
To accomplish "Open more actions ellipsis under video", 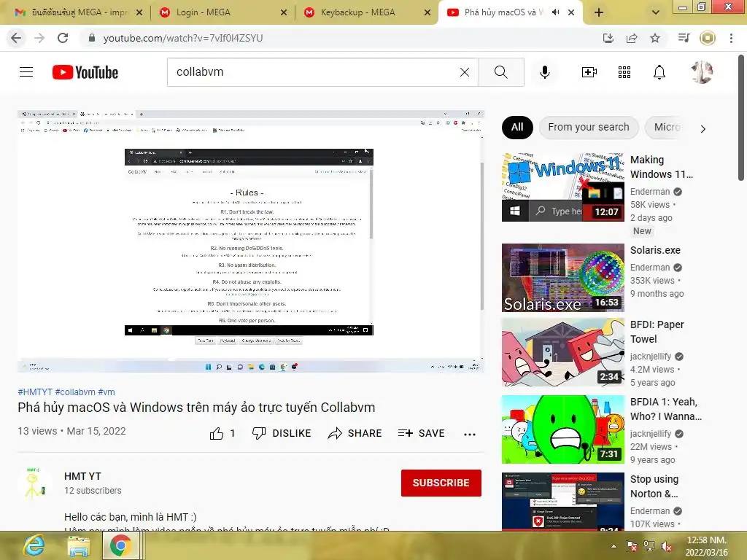I will point(470,434).
